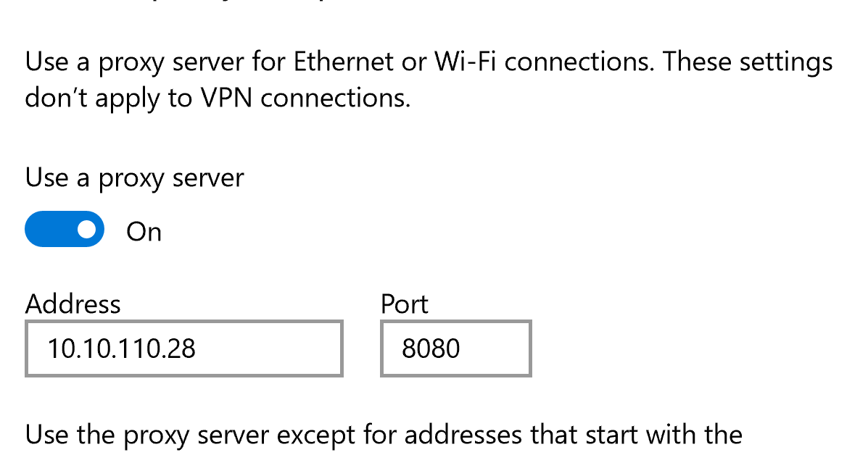The width and height of the screenshot is (868, 455).
Task: Turn off the Use a proxy server toggle
Action: coord(65,229)
